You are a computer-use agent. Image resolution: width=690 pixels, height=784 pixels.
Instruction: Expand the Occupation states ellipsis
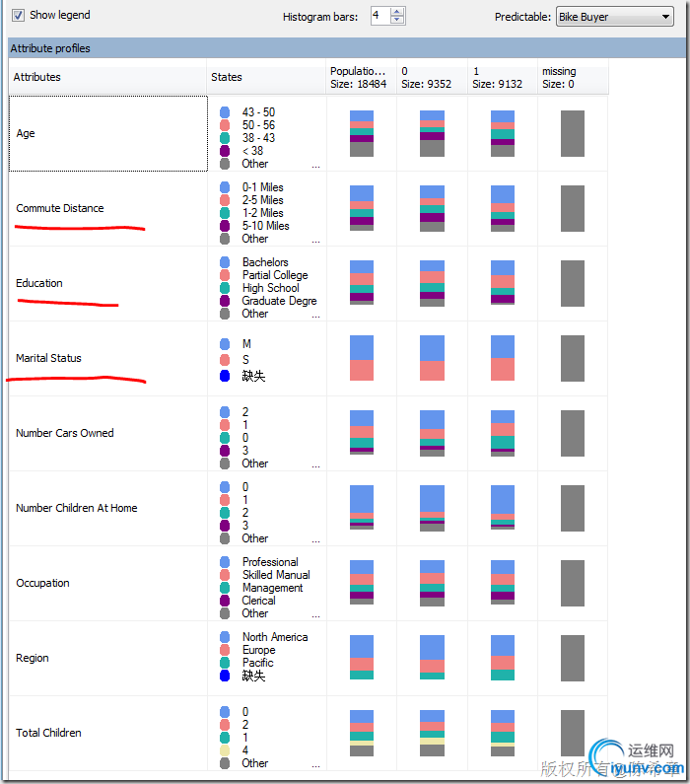pyautogui.click(x=315, y=615)
